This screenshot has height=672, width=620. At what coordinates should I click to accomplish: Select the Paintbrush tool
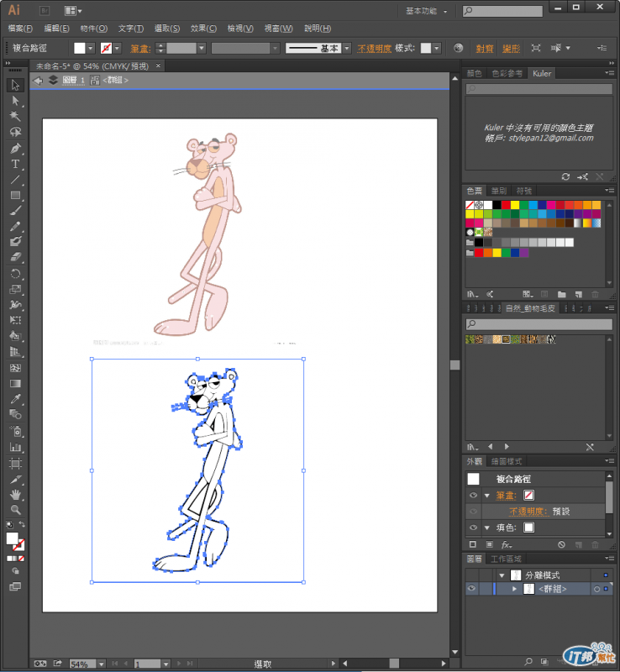[15, 211]
